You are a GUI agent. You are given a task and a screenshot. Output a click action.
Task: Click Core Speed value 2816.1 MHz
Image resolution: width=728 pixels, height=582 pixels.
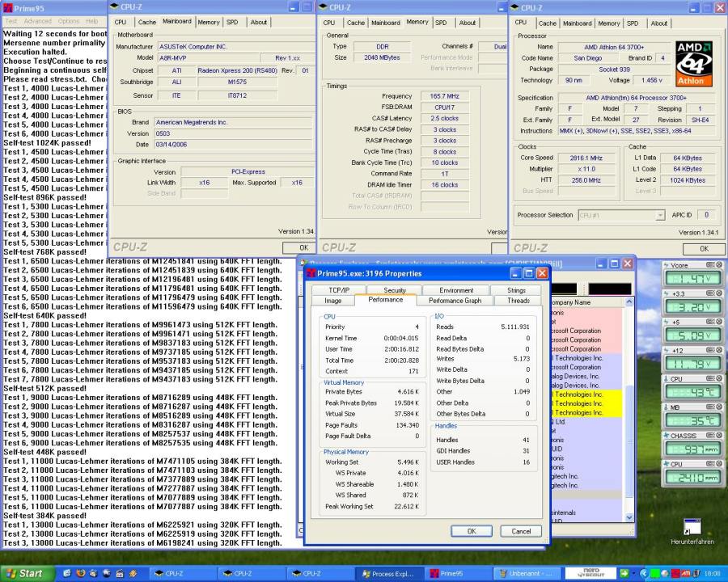click(586, 158)
